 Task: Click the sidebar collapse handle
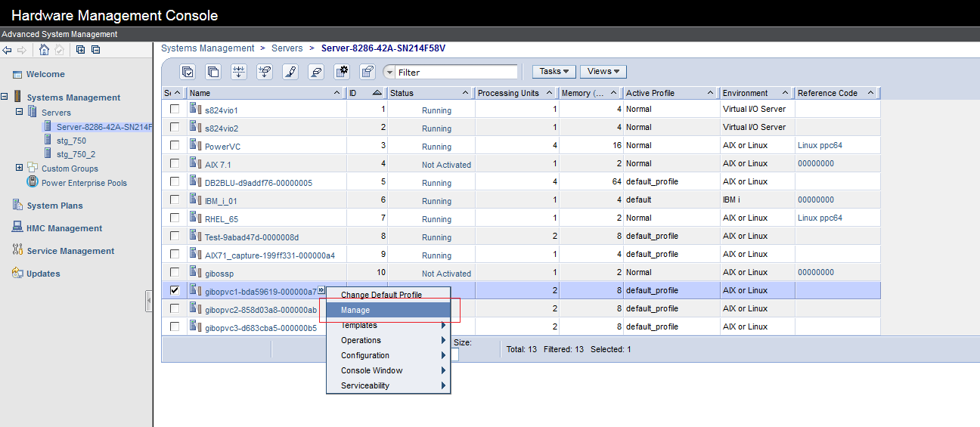point(149,301)
